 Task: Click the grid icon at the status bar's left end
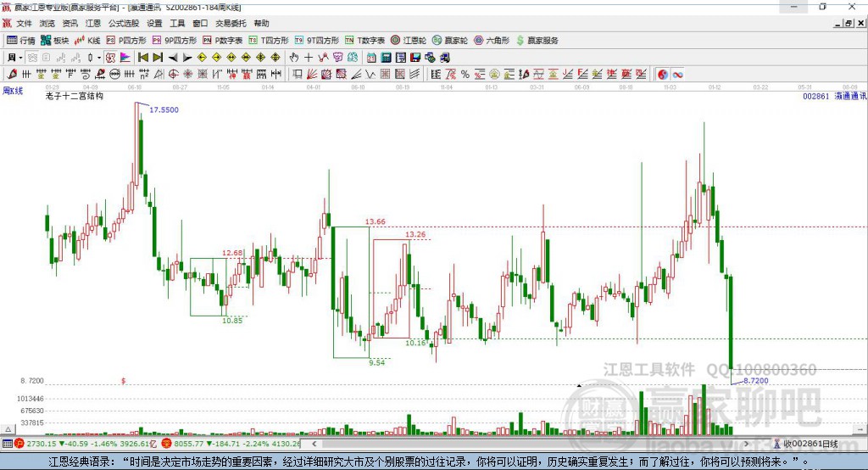point(7,444)
